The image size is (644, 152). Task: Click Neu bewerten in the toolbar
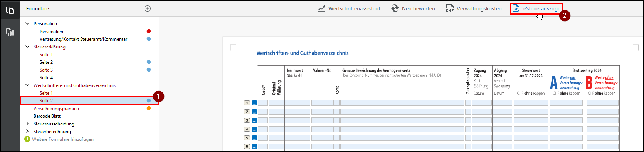(x=413, y=8)
